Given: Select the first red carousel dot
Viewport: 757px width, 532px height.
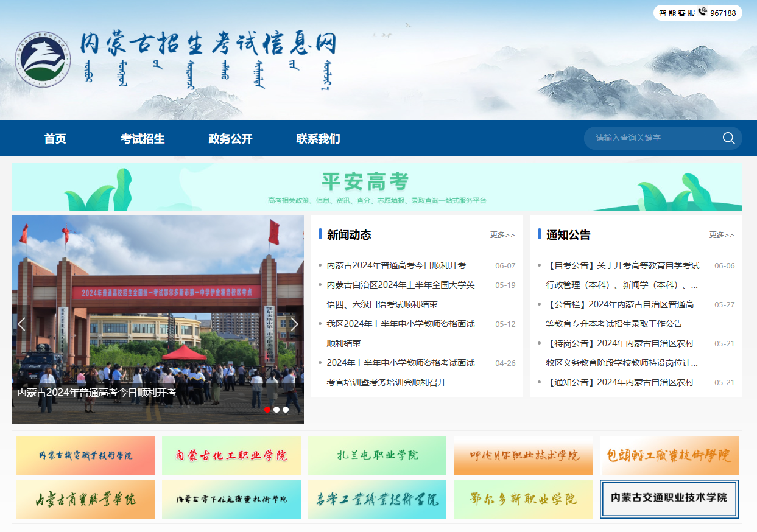Looking at the screenshot, I should pos(267,410).
